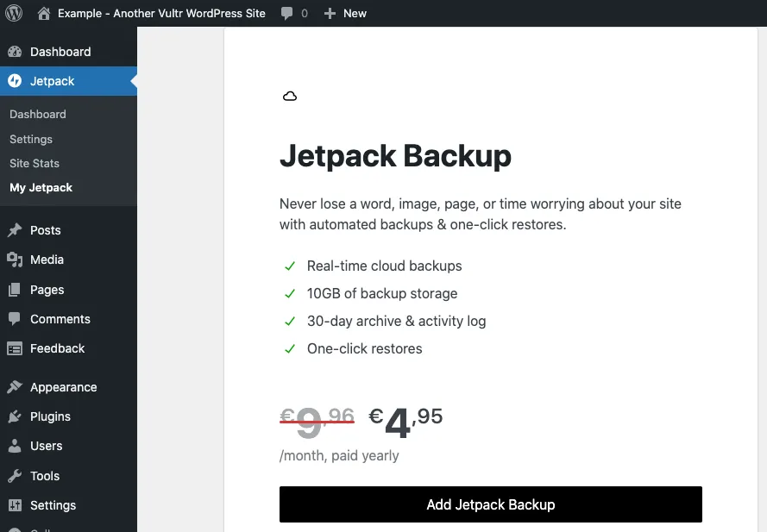Click the Pages icon in sidebar

point(15,290)
